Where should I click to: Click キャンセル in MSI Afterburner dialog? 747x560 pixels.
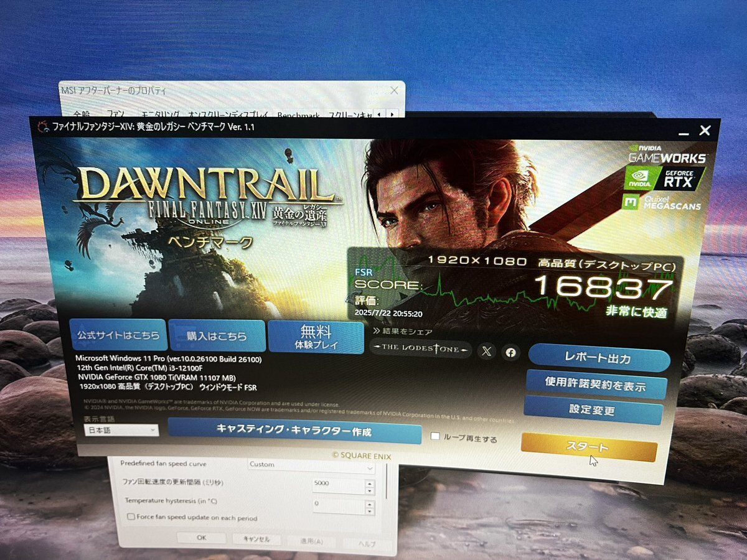[x=256, y=539]
